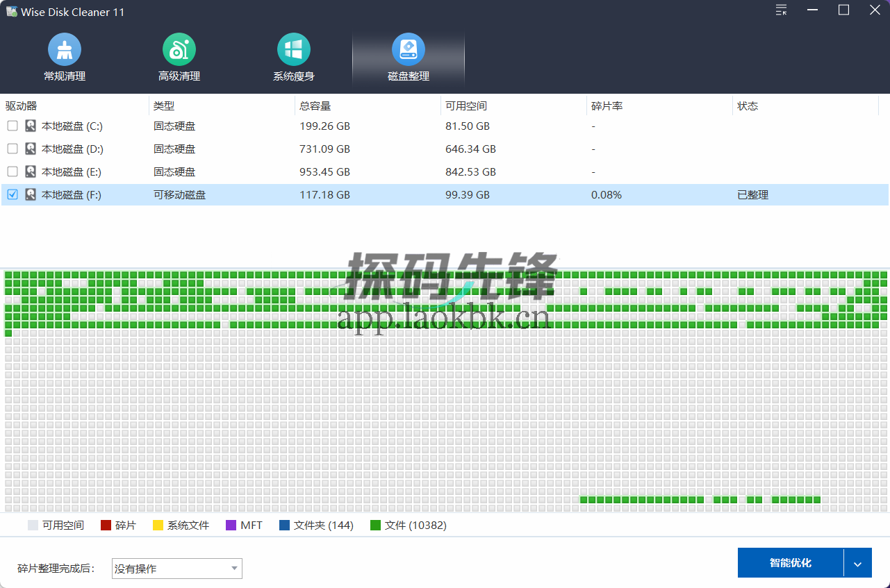
Task: Click the drive icon beside 本地磁盘 (C:)
Action: [30, 126]
